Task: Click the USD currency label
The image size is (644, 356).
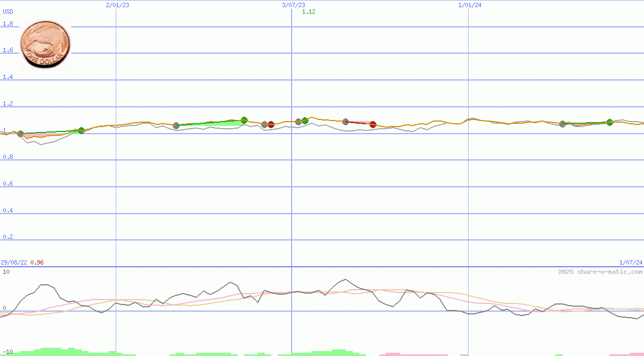Action: click(x=8, y=12)
